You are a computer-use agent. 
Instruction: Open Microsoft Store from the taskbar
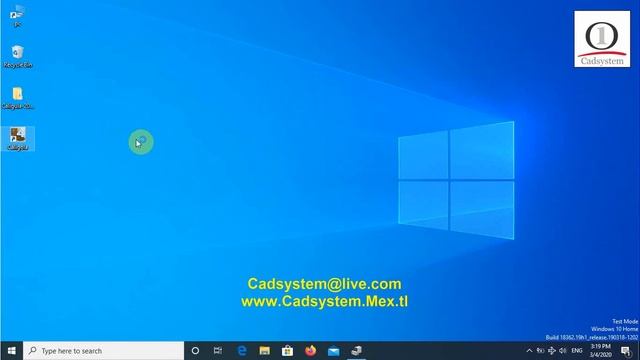click(x=287, y=351)
